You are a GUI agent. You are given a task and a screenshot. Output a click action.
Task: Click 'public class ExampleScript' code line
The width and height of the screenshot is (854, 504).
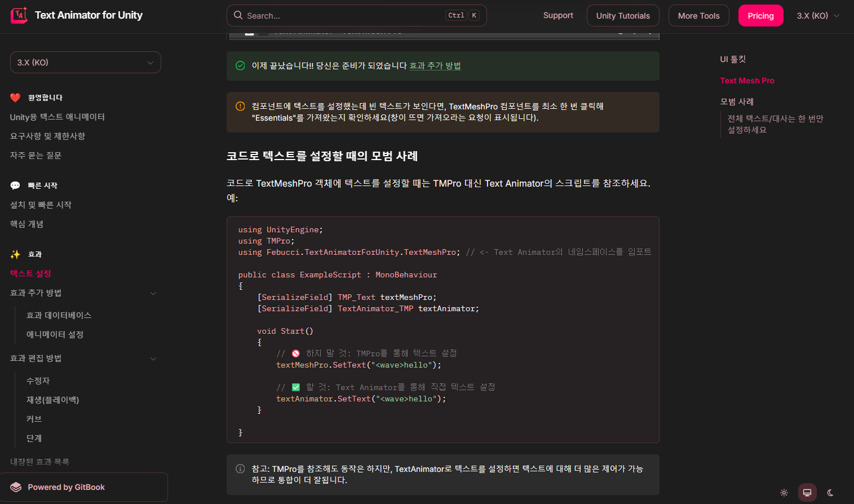click(338, 275)
